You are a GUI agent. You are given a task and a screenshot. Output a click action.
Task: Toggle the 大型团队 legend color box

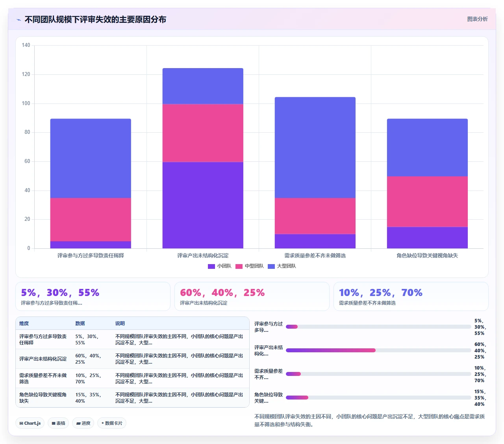[271, 266]
